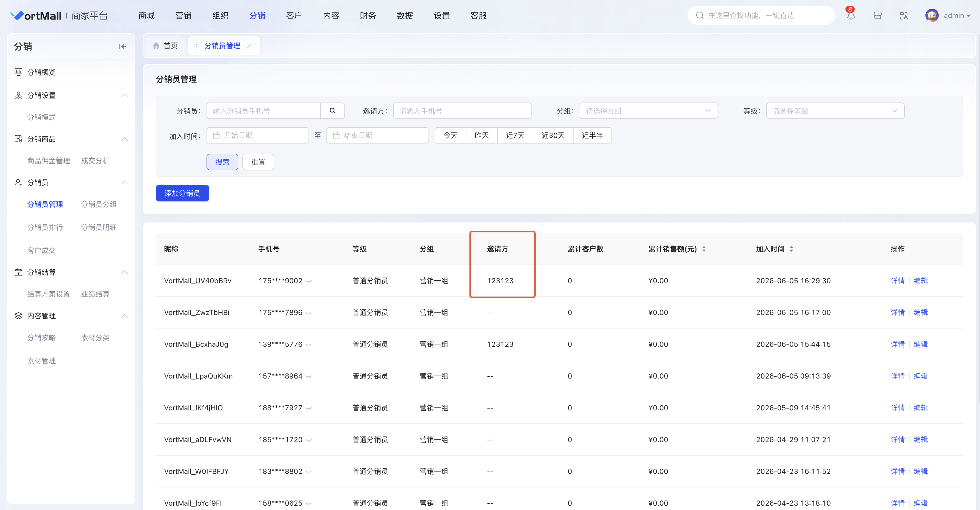Click the magnifier search button in 分销员 field
The width and height of the screenshot is (980, 510).
pos(332,111)
